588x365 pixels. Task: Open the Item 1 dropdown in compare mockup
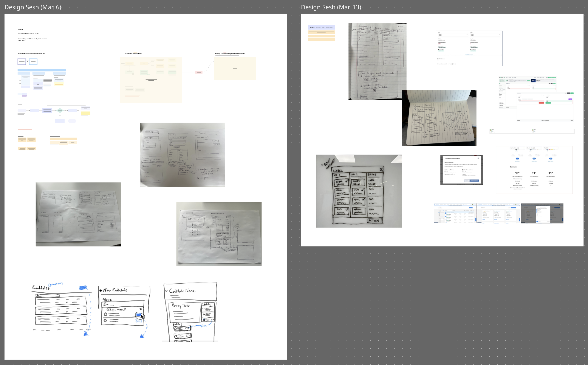[453, 35]
